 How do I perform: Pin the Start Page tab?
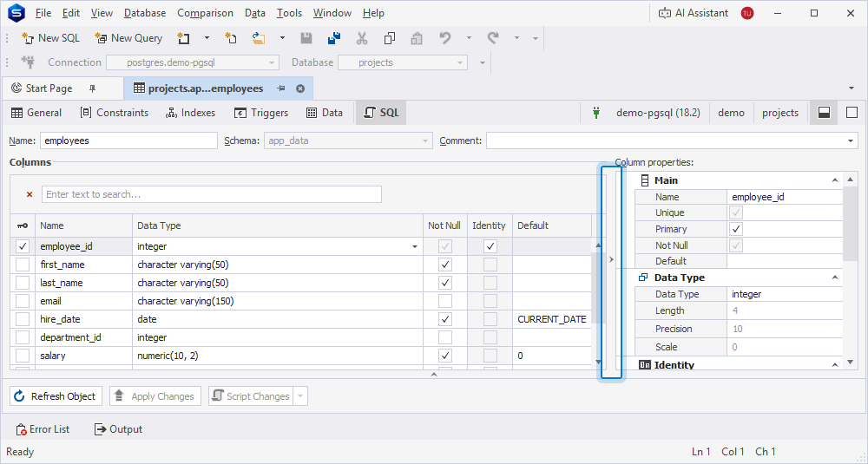pos(93,88)
